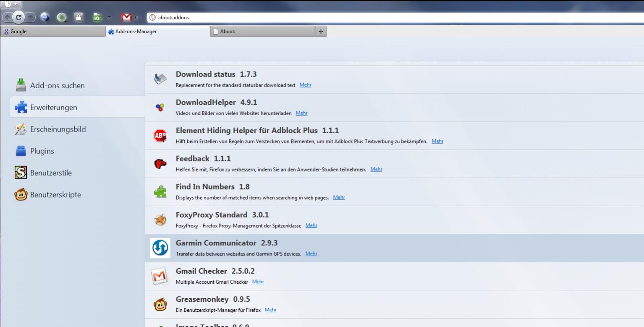Click the Erscheinungsbild paint palette icon
Viewport: 644px width, 327px height.
(x=21, y=129)
